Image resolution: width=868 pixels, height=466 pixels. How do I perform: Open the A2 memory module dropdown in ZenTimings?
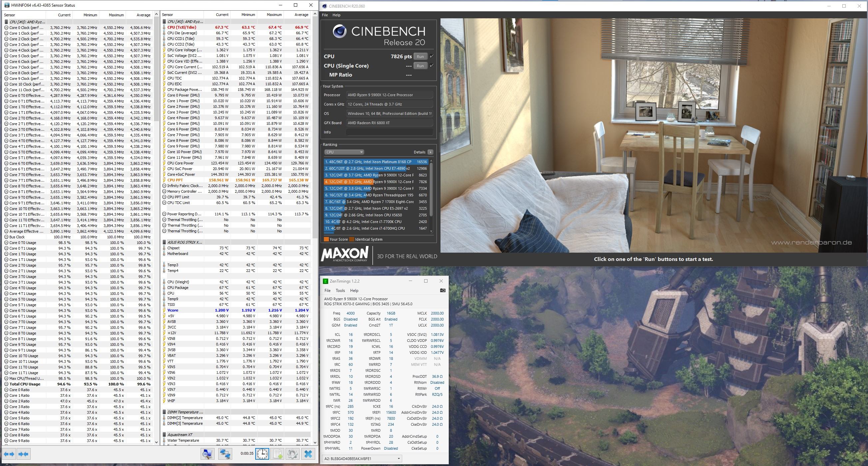click(362, 458)
